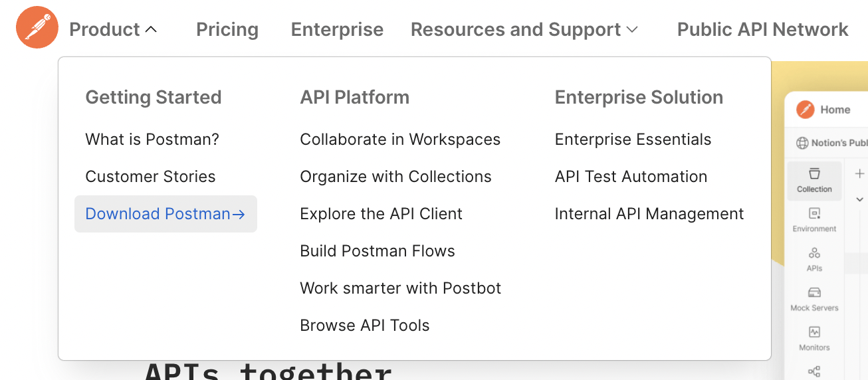This screenshot has width=868, height=380.
Task: Select the Mock Servers icon
Action: pyautogui.click(x=814, y=299)
